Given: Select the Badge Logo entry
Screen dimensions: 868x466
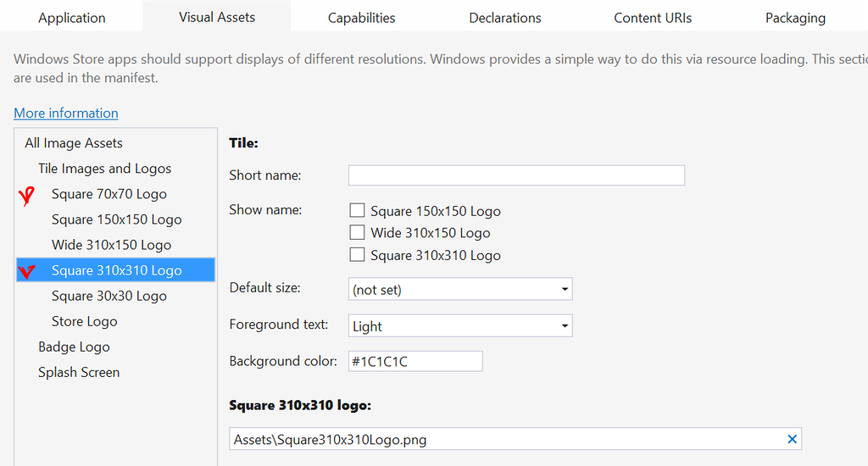Looking at the screenshot, I should tap(74, 347).
